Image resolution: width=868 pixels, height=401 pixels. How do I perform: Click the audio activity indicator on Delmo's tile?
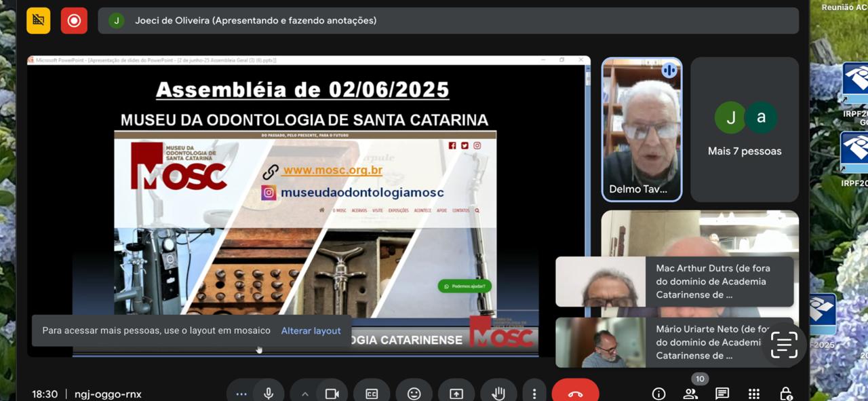coord(669,70)
